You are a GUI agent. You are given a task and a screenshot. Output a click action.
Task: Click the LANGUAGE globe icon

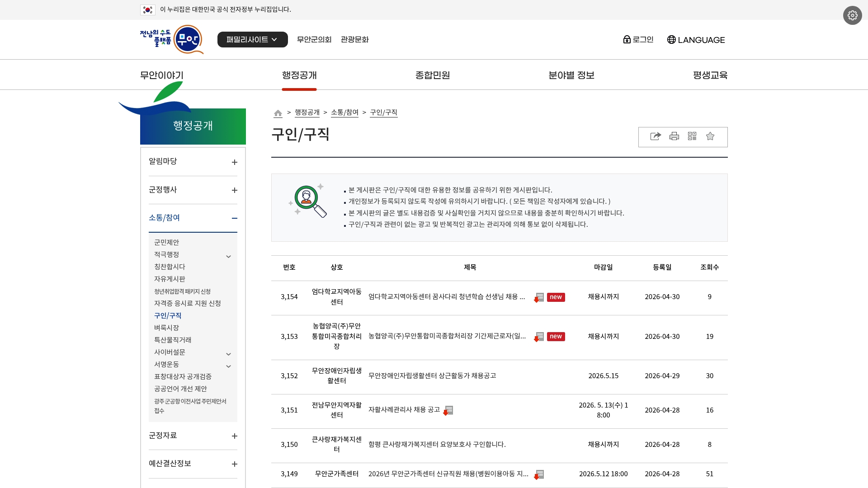click(x=671, y=40)
